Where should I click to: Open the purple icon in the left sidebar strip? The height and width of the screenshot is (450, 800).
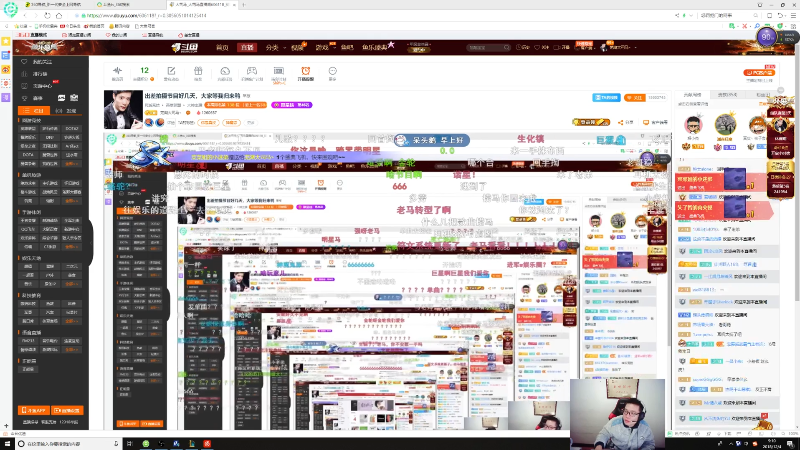coord(6,97)
